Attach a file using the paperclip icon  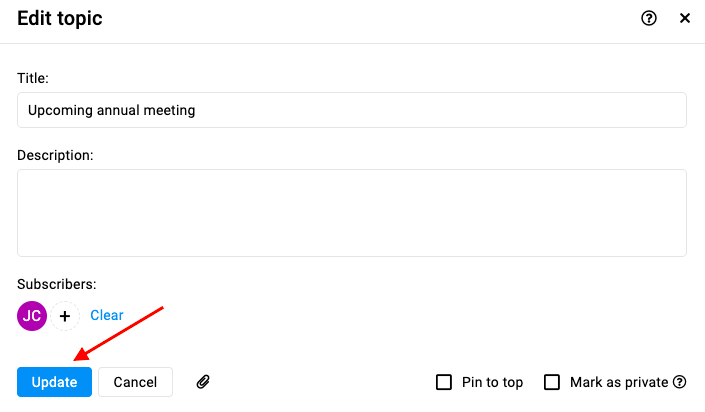[x=203, y=382]
